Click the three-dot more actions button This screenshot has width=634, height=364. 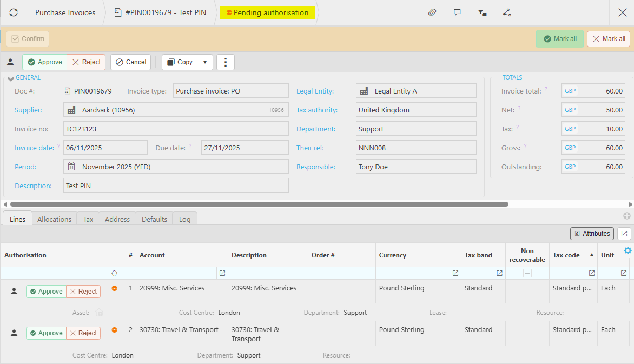(225, 62)
